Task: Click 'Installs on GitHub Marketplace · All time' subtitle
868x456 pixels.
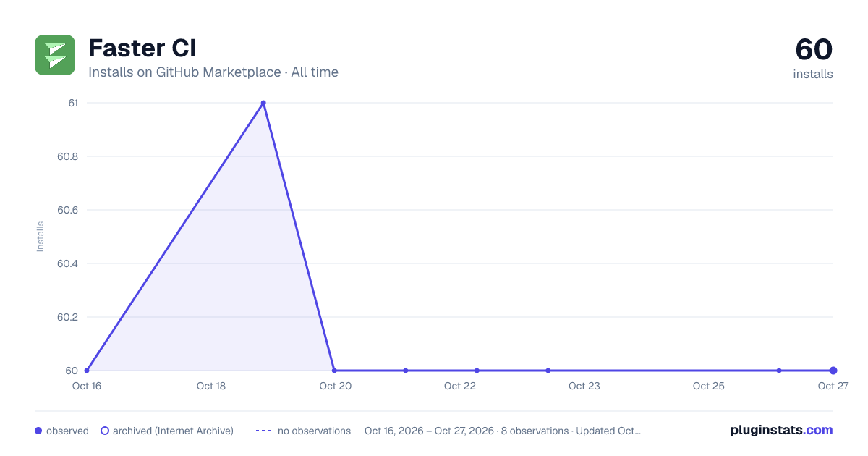Action: click(213, 72)
